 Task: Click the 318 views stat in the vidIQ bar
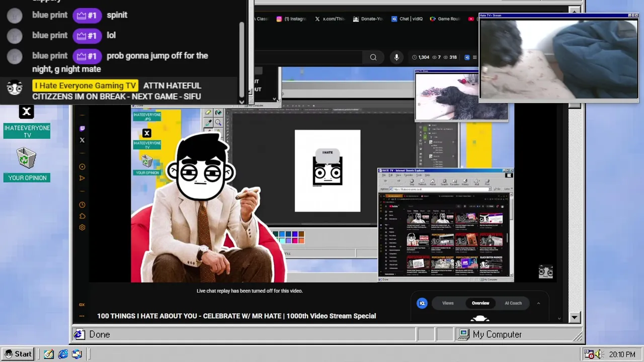coord(450,57)
